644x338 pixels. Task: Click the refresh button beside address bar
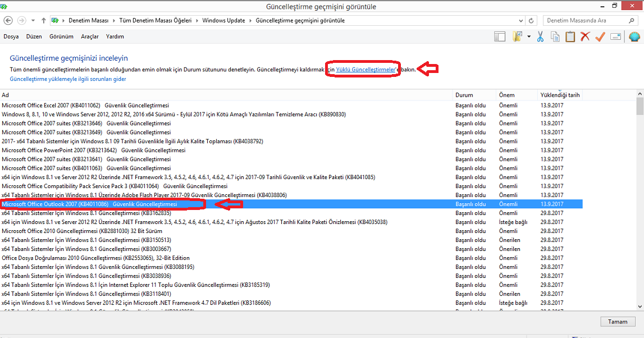pyautogui.click(x=532, y=21)
